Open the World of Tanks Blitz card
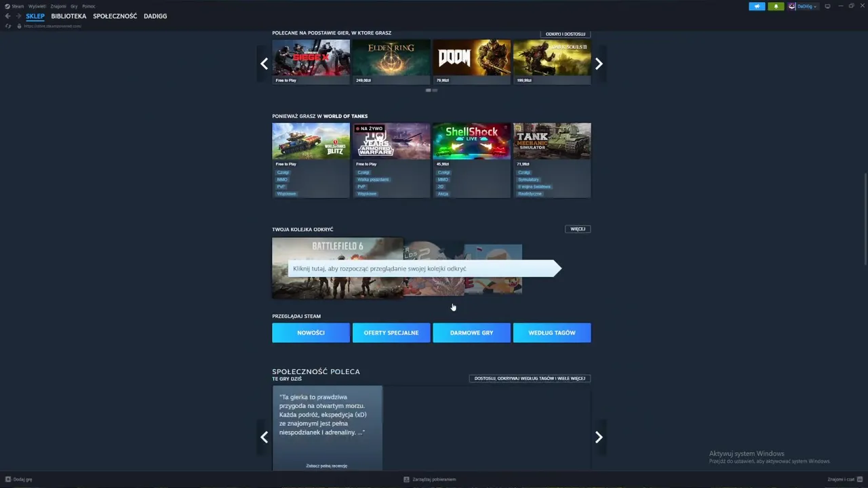The width and height of the screenshot is (868, 488). [311, 160]
